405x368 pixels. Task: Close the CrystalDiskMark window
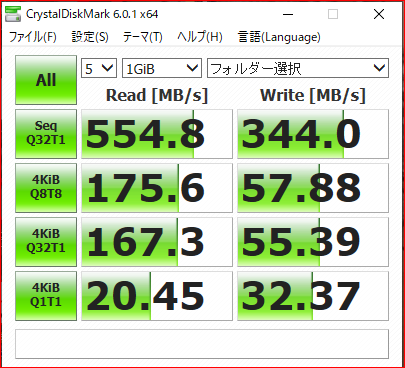point(379,14)
